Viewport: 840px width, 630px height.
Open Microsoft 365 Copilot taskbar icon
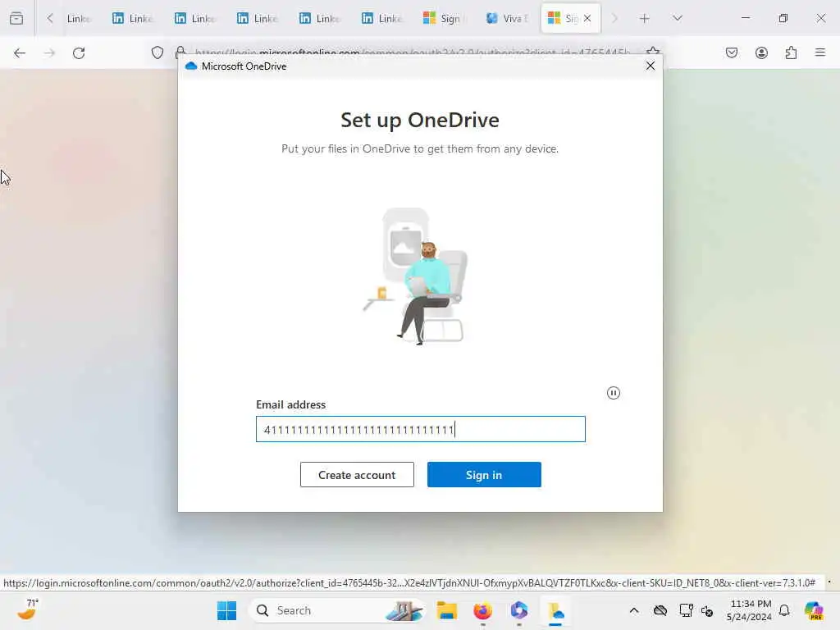519,610
